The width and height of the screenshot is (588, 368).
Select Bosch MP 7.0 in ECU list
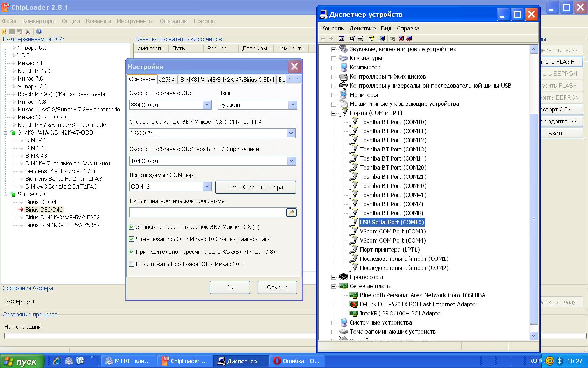coord(35,71)
